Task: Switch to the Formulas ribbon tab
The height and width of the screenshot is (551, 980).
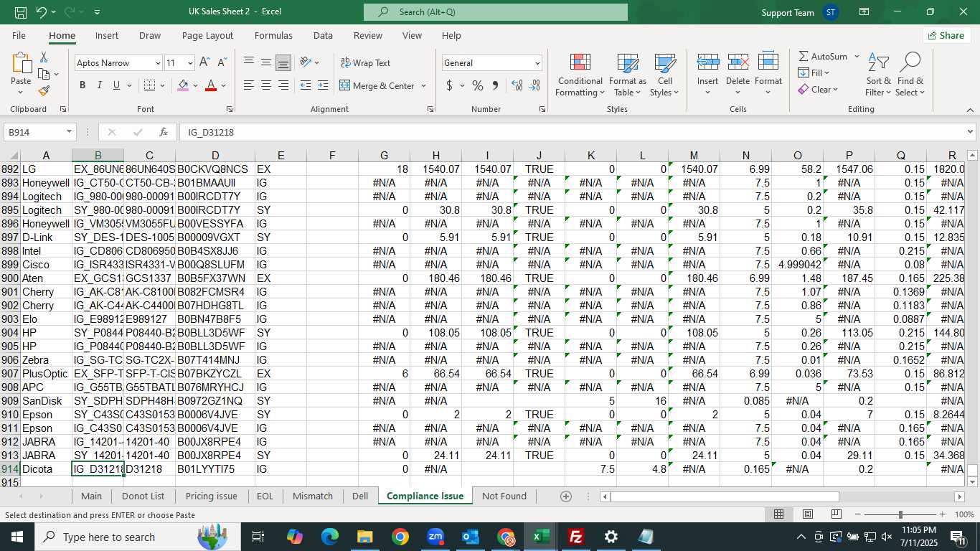Action: [x=273, y=35]
